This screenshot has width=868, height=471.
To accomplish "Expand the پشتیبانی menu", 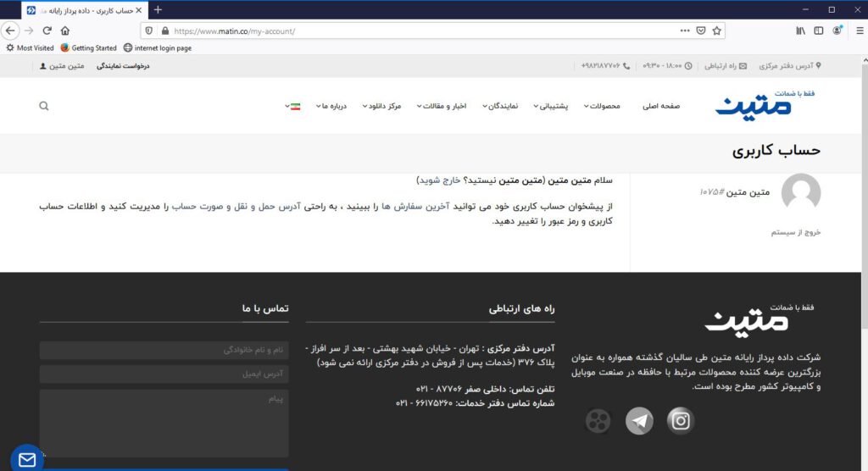I will 551,106.
